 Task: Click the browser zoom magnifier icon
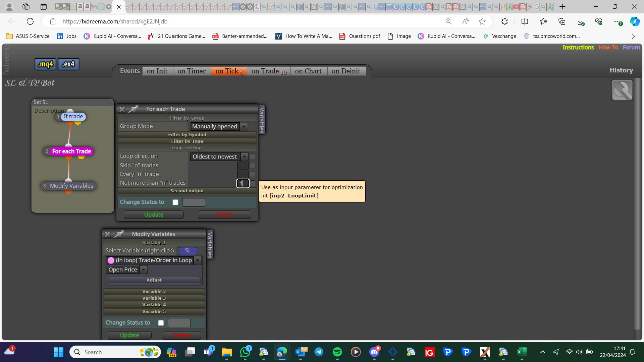448,21
